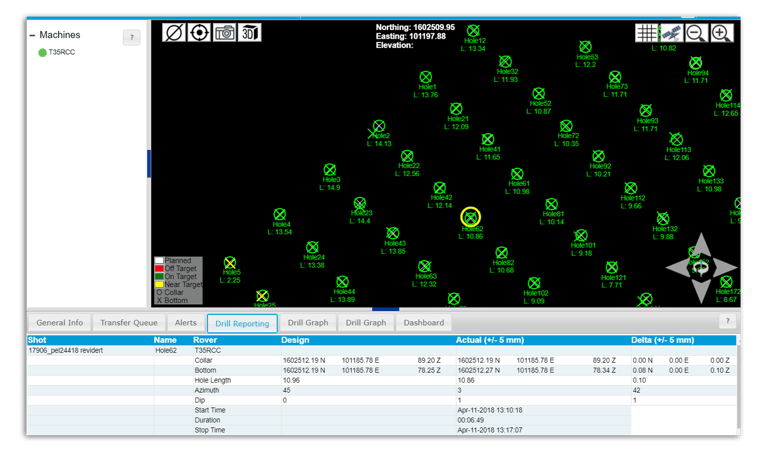
Task: Select the Hole32 marker
Action: 505,62
